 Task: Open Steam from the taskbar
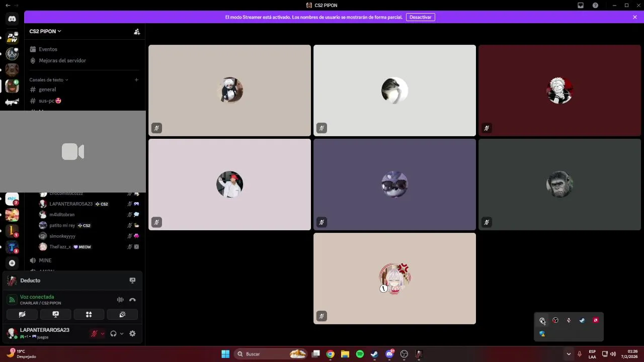tap(374, 354)
